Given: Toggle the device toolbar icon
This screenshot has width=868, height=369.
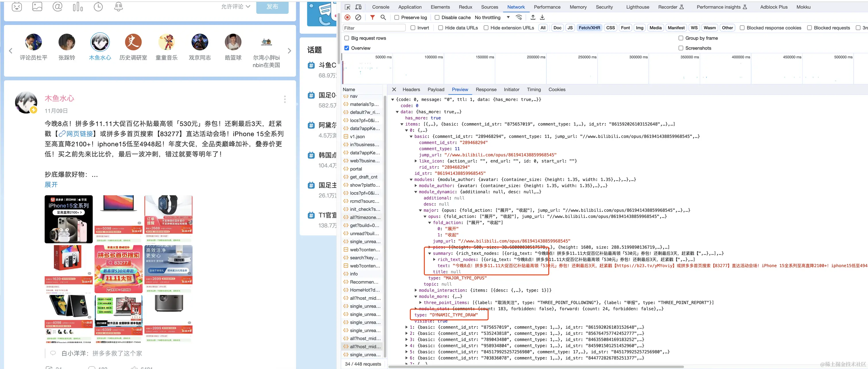Looking at the screenshot, I should point(359,7).
